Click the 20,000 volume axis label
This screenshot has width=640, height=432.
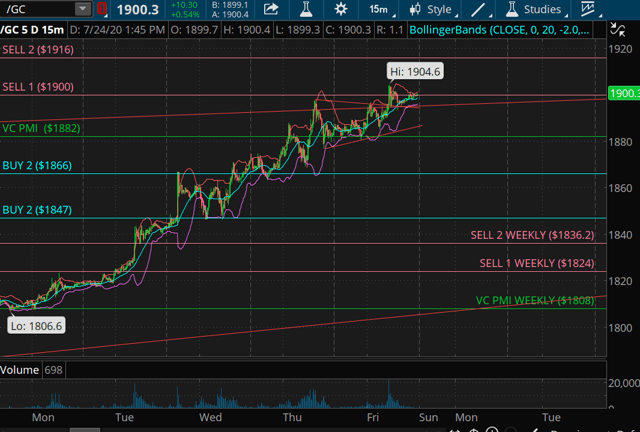click(x=624, y=383)
